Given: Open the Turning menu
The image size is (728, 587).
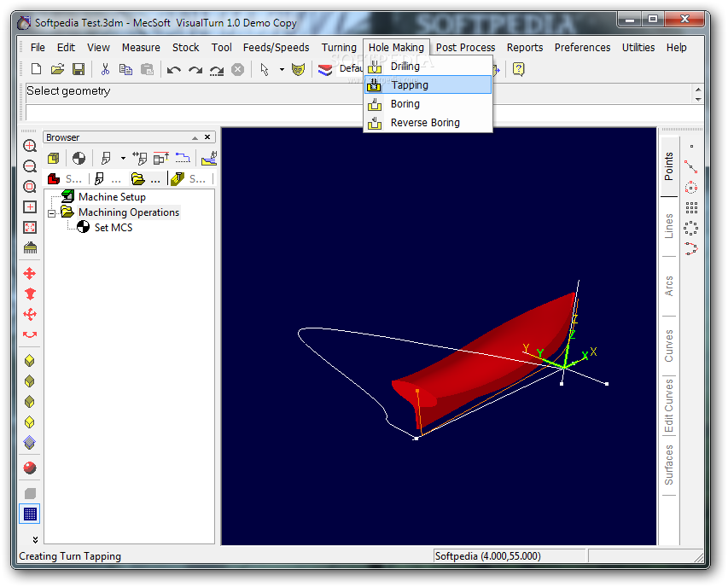Looking at the screenshot, I should click(x=339, y=47).
